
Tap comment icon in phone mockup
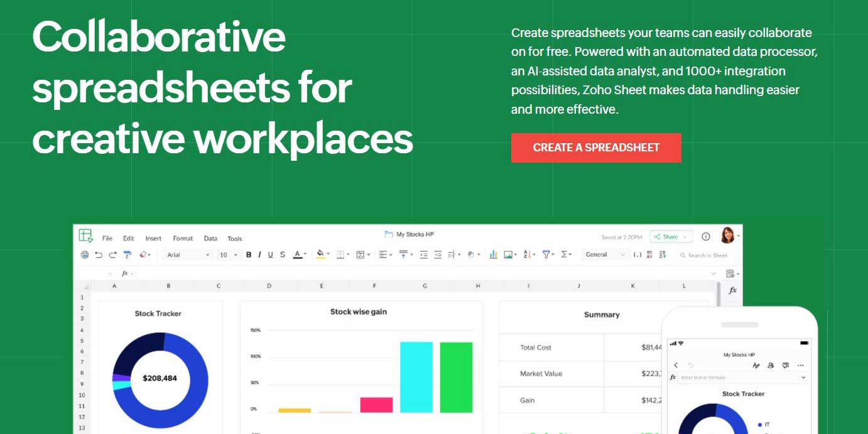785,365
